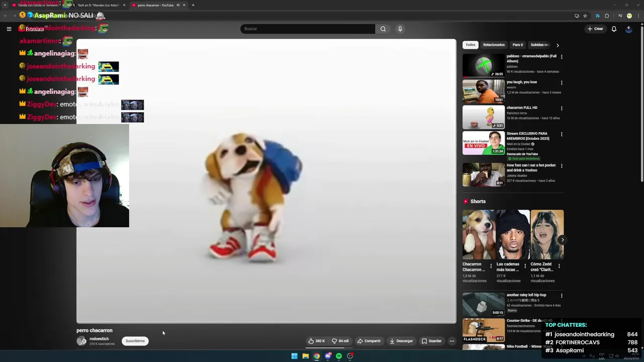Click the Crear button

pos(595,29)
